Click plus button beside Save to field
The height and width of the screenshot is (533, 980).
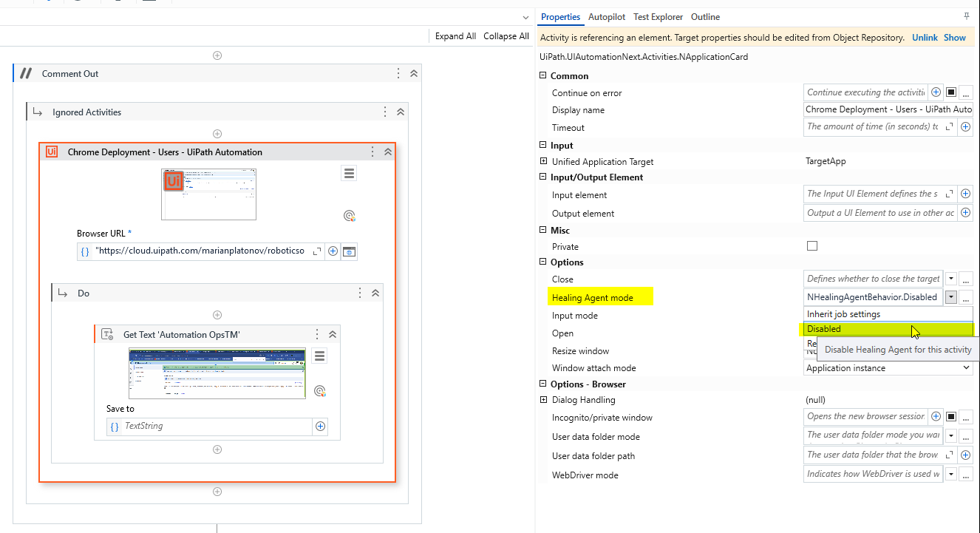(321, 427)
